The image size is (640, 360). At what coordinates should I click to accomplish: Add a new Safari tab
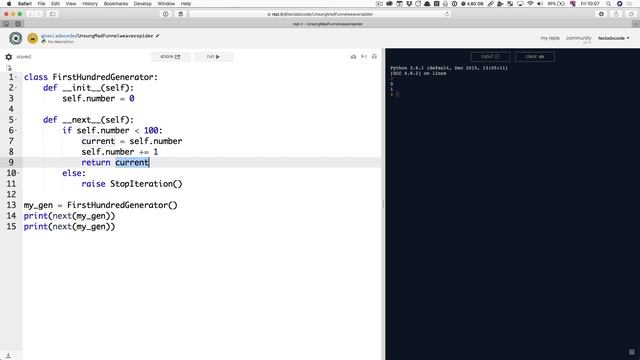pos(636,24)
